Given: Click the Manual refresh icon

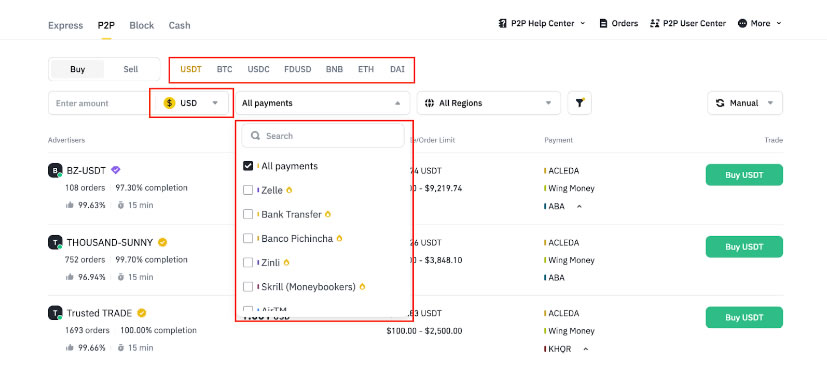Looking at the screenshot, I should coord(720,103).
